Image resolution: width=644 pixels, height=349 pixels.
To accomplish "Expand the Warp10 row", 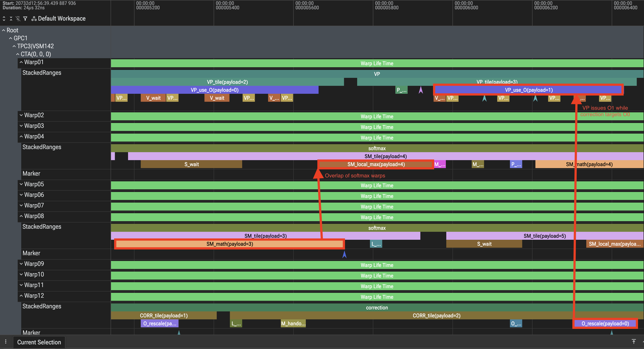I will 21,274.
